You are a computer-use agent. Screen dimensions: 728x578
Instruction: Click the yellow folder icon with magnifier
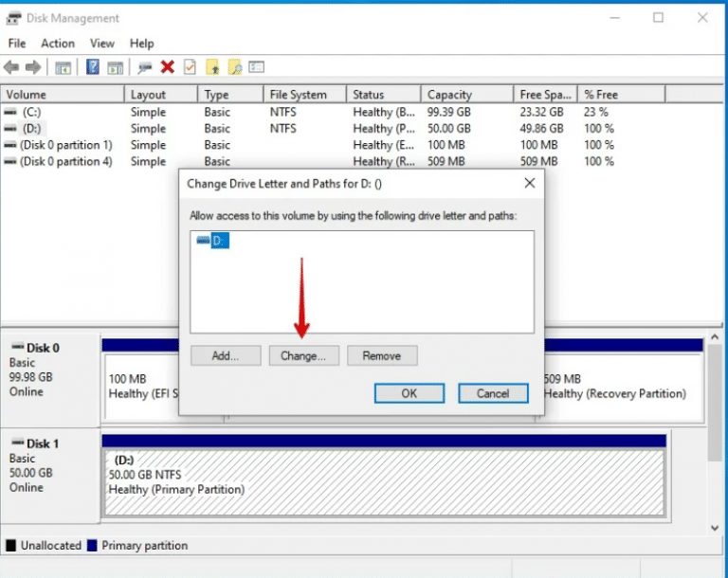coord(234,67)
